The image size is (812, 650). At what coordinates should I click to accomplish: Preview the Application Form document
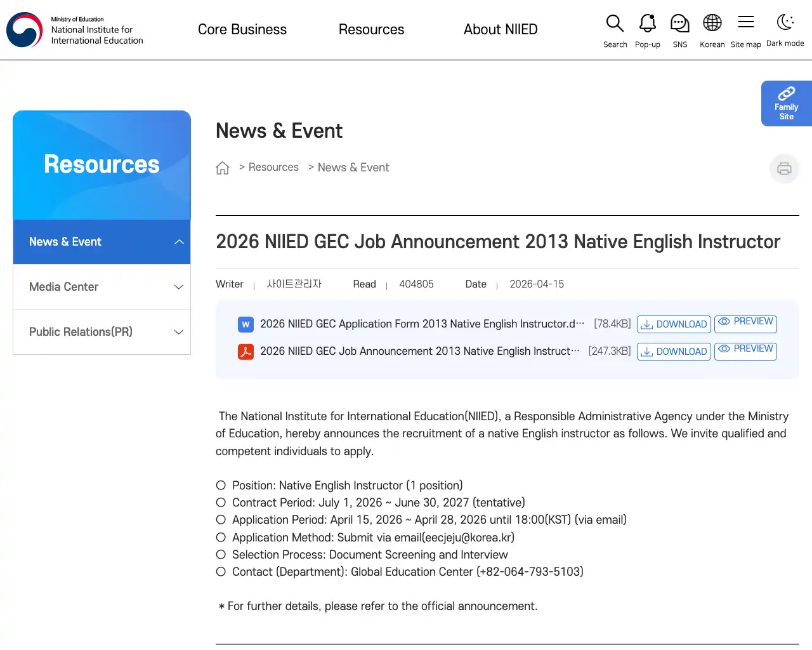click(745, 324)
